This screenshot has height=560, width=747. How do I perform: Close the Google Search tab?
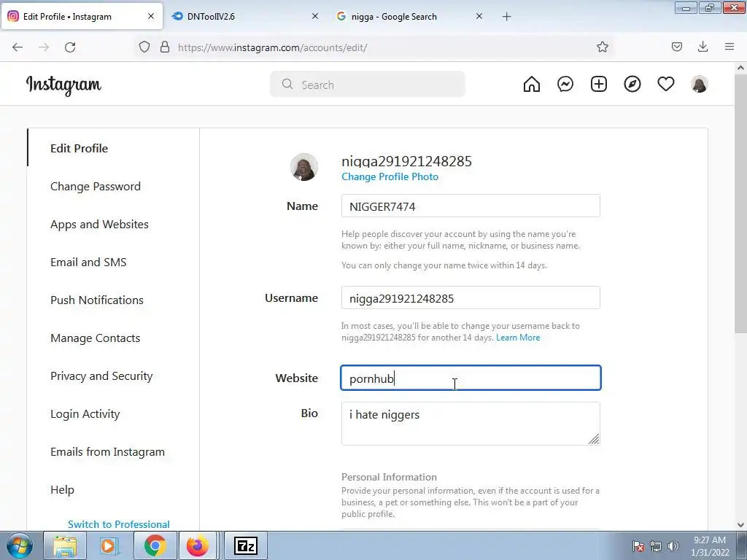click(x=479, y=16)
